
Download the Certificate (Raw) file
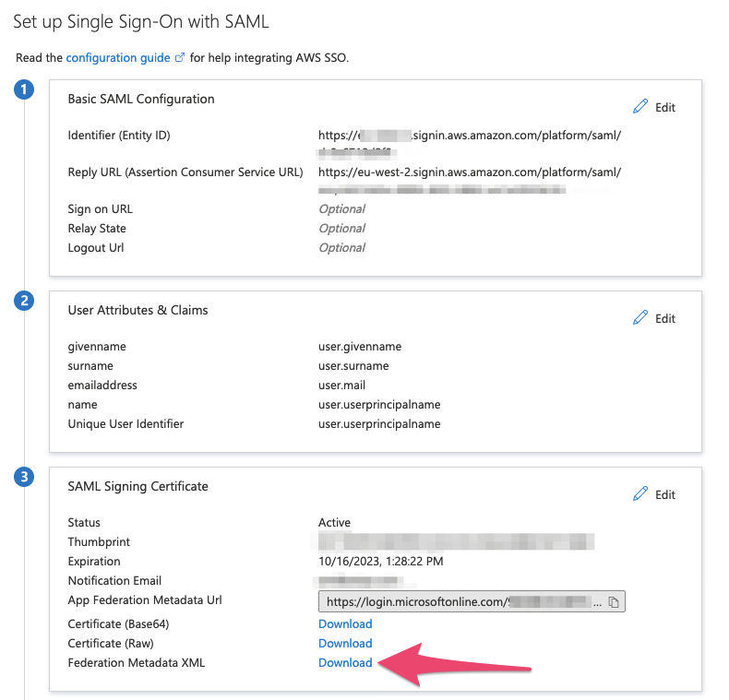[345, 644]
